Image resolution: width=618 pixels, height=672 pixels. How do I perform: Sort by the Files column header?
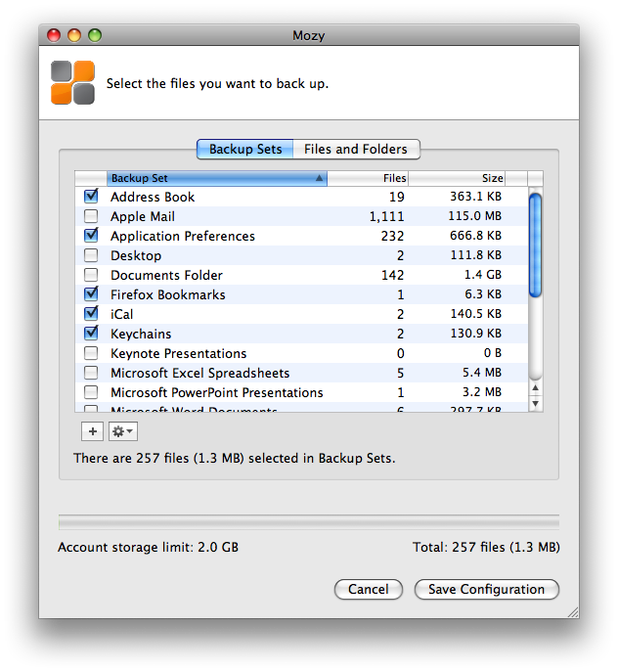click(368, 178)
